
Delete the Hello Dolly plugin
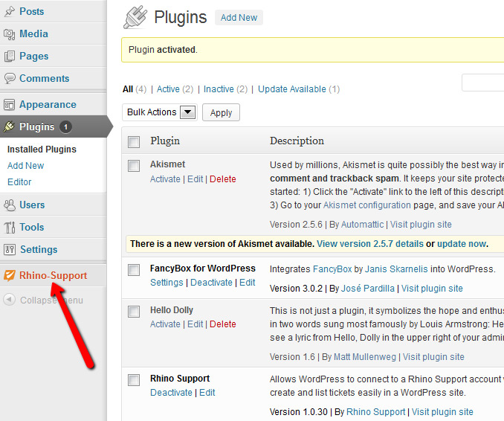[x=223, y=324]
